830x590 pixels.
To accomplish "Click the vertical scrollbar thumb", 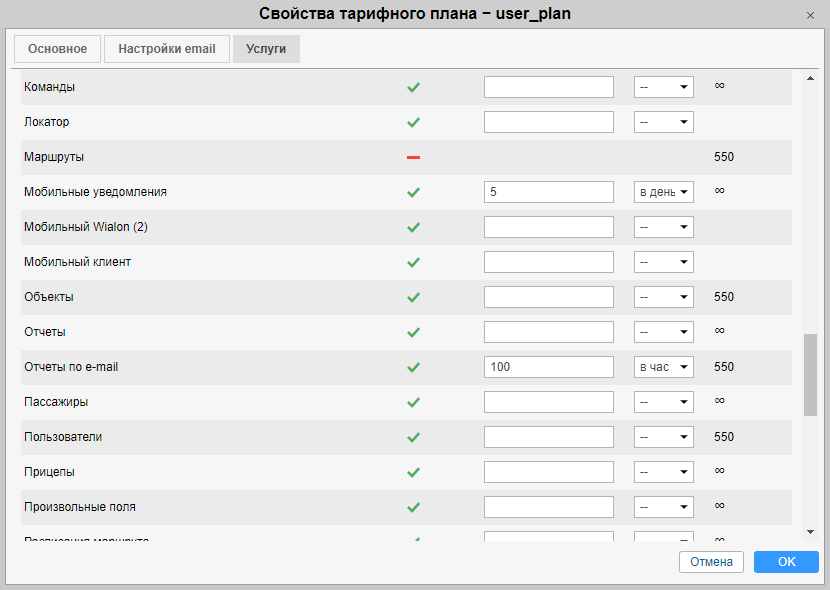I will tap(810, 375).
